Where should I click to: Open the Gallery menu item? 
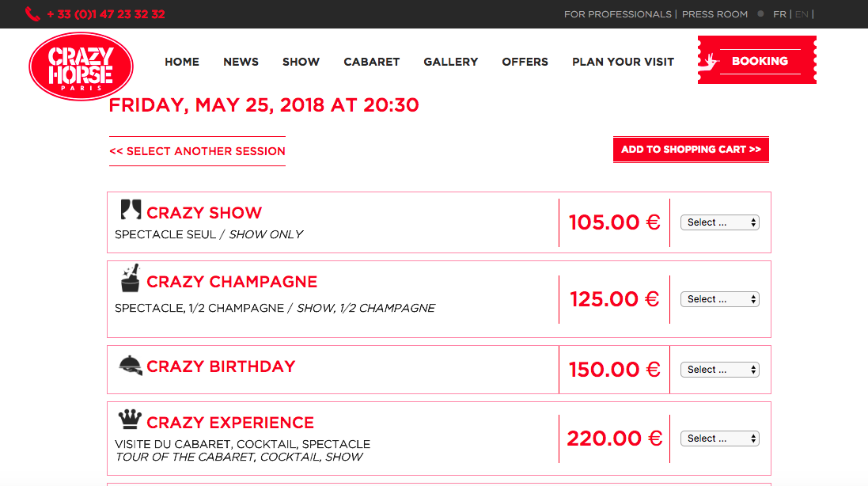(450, 62)
